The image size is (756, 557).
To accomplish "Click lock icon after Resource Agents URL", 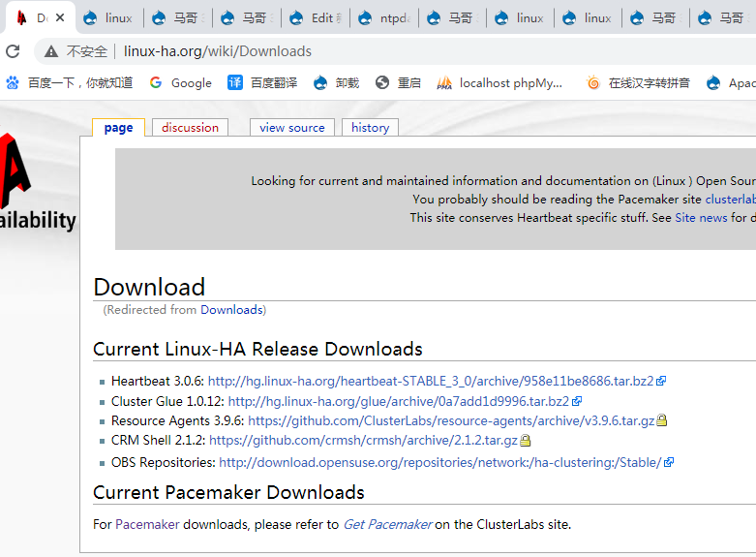I will pos(662,420).
